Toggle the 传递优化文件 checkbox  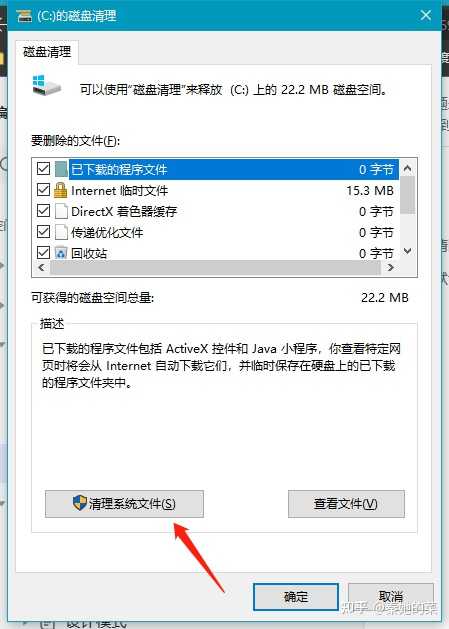click(43, 231)
